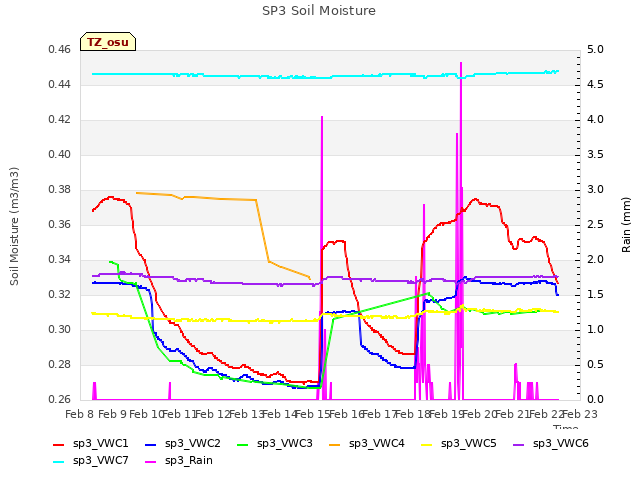640x480 pixels.
Task: Click the sp3_VWC7 legend entry
Action: click(x=91, y=460)
